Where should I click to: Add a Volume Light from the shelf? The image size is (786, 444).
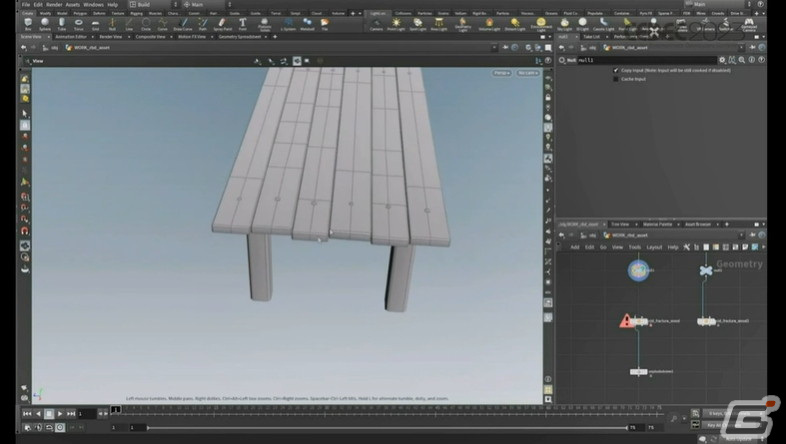coord(489,24)
